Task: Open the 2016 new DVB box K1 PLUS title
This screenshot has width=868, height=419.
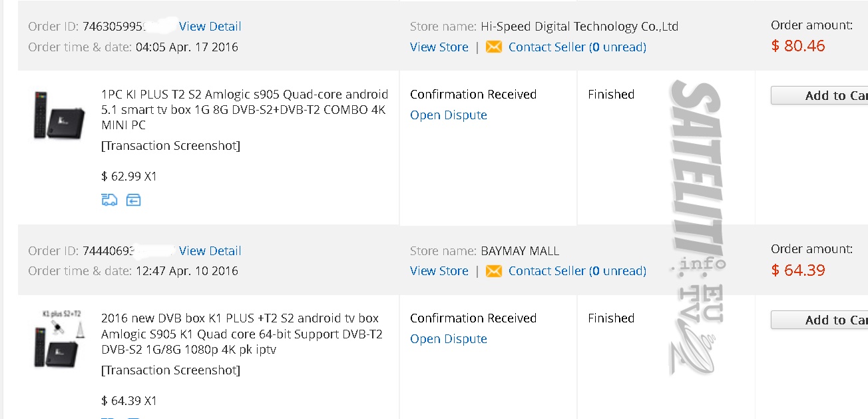Action: tap(242, 334)
